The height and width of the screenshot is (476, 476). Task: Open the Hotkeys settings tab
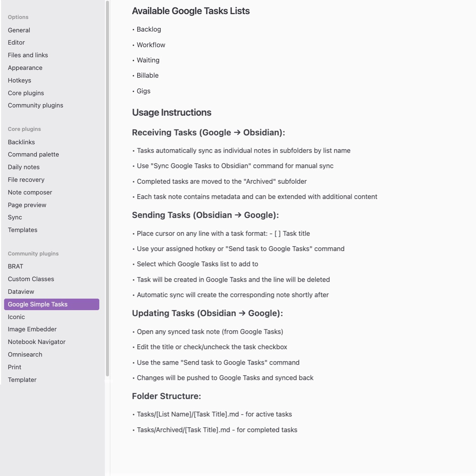click(19, 80)
